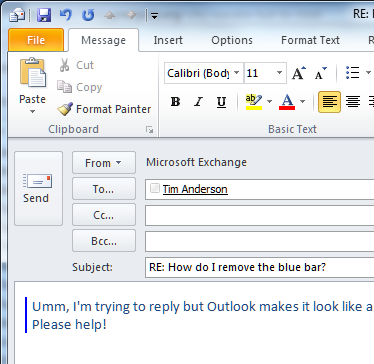Apply bullet list formatting
This screenshot has width=374, height=364.
click(x=353, y=73)
